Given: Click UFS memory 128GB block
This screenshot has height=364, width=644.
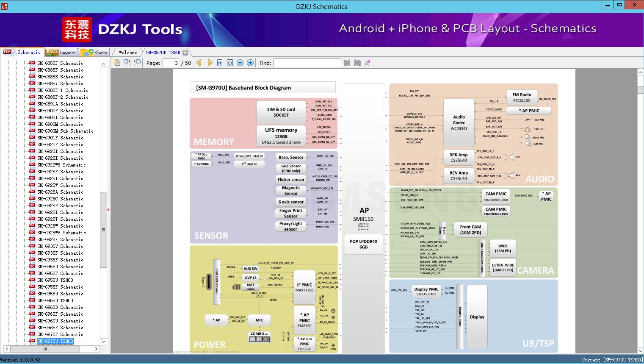Looking at the screenshot, I should tap(281, 136).
